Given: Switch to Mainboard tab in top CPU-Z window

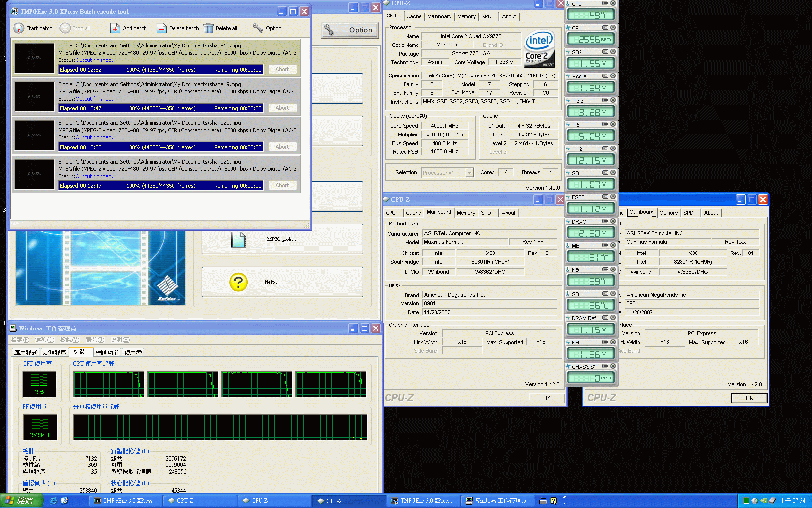Looking at the screenshot, I should [x=439, y=16].
